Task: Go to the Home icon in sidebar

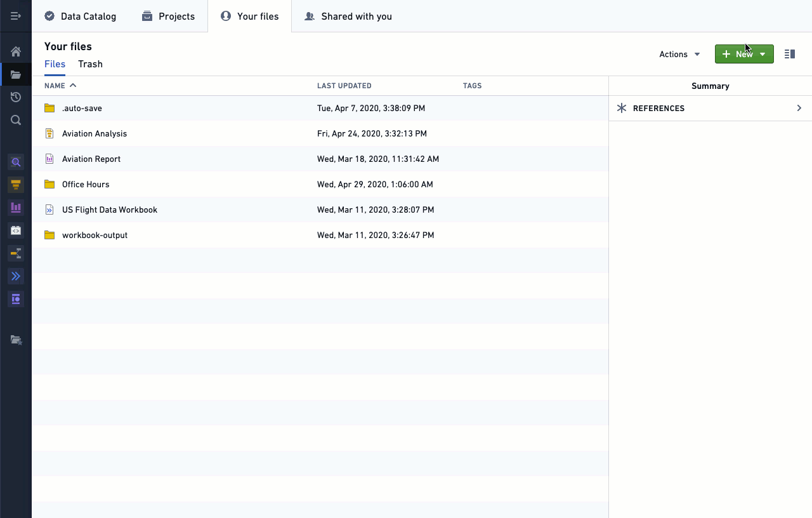Action: click(x=16, y=51)
